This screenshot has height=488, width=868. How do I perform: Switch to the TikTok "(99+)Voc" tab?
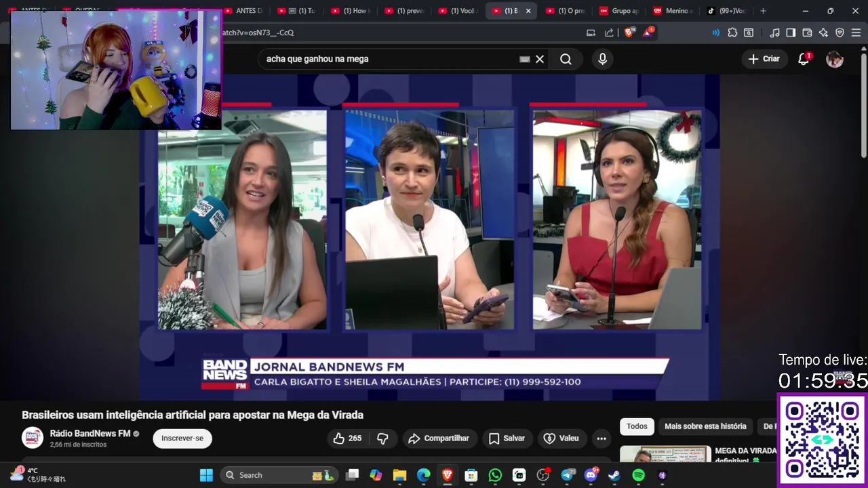pos(726,11)
